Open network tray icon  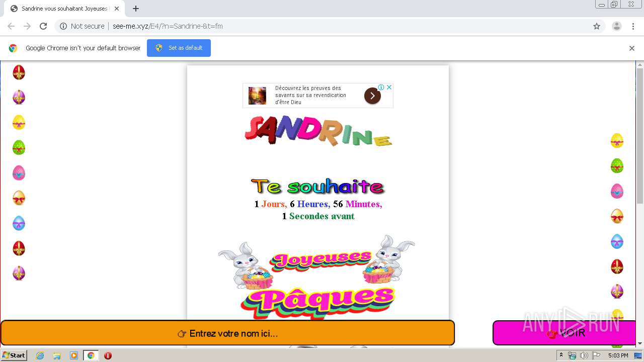[572, 355]
